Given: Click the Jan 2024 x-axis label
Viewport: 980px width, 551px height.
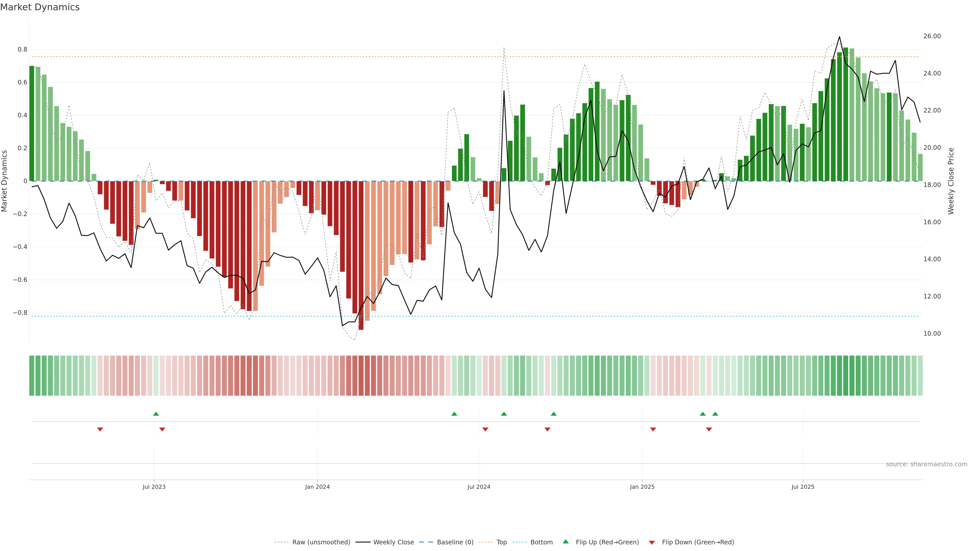Looking at the screenshot, I should click(317, 487).
